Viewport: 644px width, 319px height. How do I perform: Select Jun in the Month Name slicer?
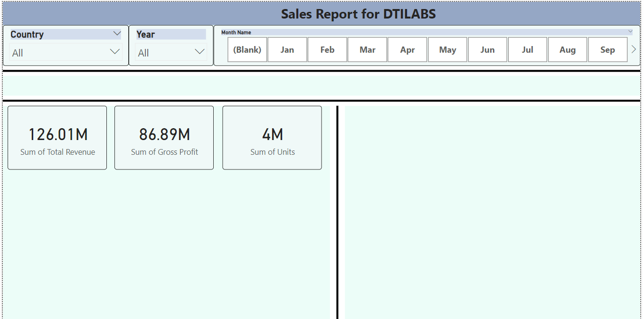pos(487,49)
